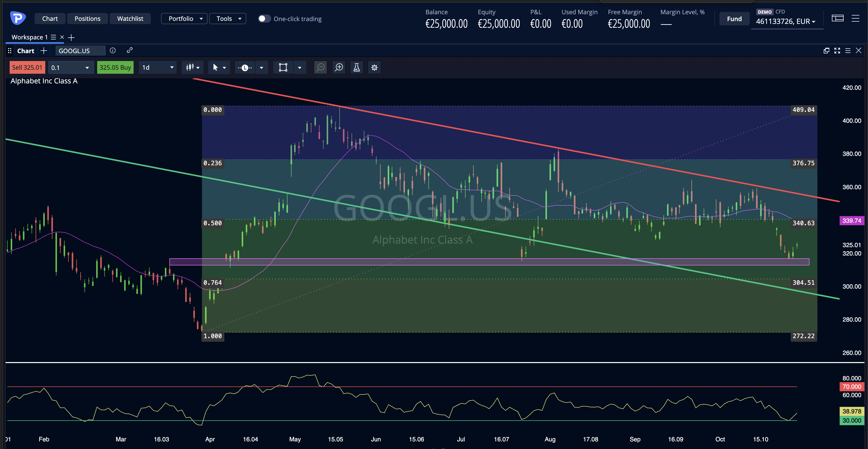Image resolution: width=868 pixels, height=449 pixels.
Task: Click the symbol info icon next to GOOGL.US
Action: pos(113,51)
